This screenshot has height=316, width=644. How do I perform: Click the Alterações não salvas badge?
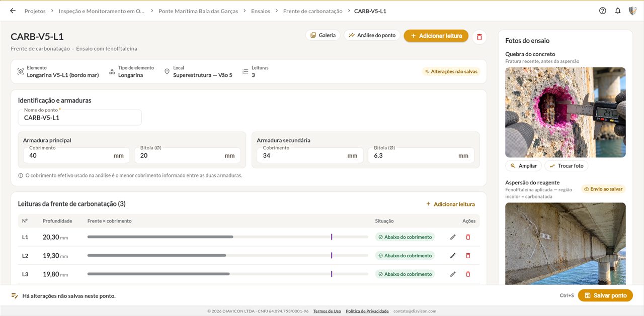[x=451, y=71]
